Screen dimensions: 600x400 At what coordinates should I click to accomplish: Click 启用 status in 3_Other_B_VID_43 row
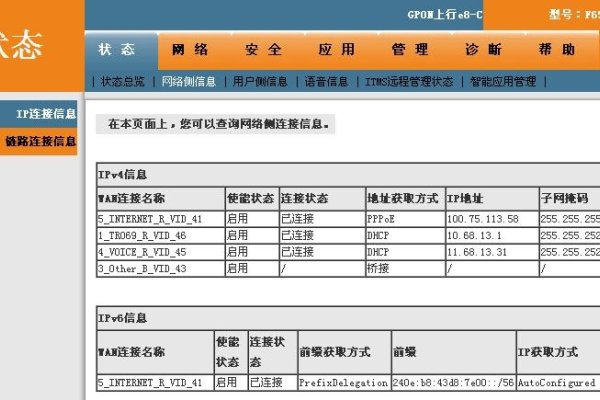click(237, 269)
